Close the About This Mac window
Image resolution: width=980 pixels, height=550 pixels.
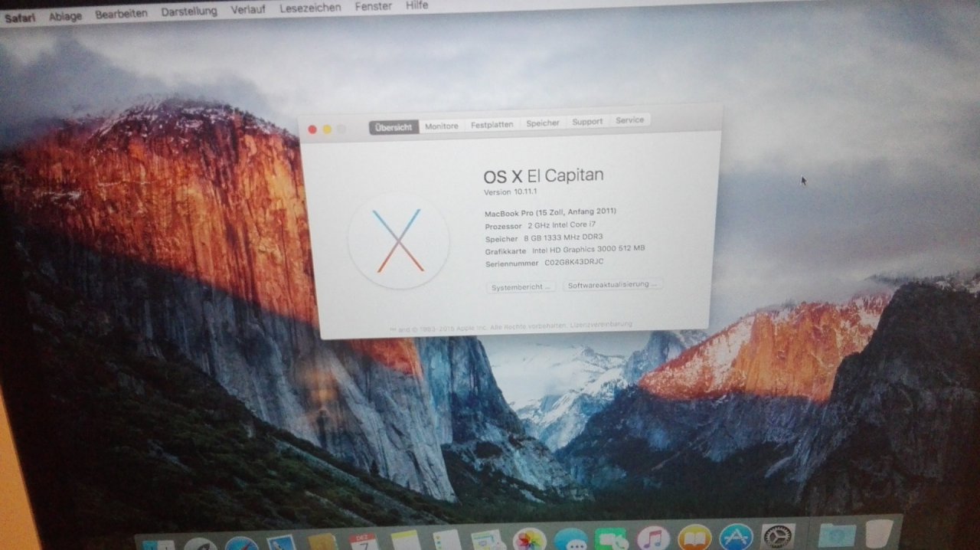tap(312, 129)
